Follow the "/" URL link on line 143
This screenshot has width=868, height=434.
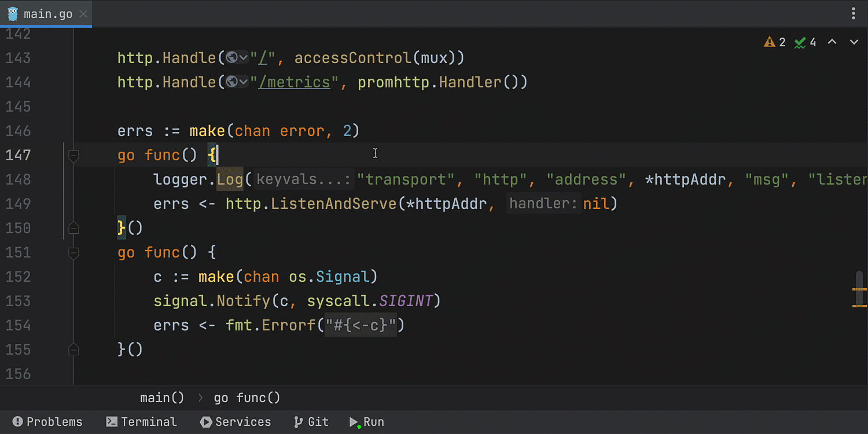[262, 58]
